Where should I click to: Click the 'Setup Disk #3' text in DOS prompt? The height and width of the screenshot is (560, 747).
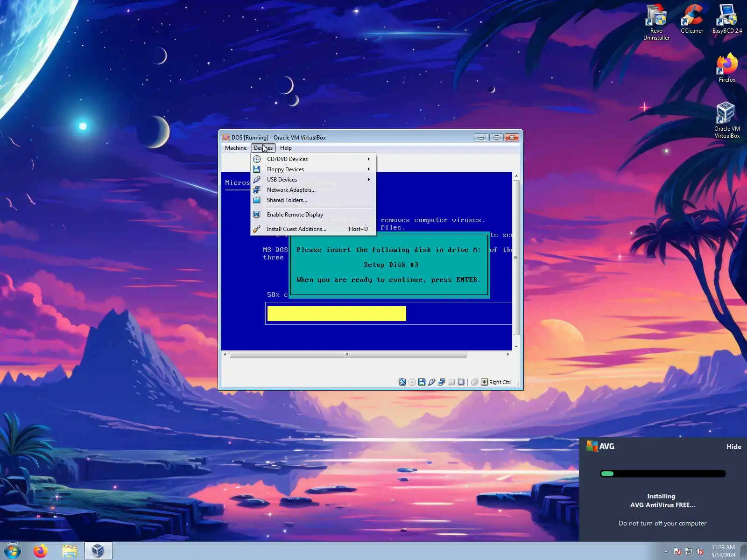(x=391, y=265)
